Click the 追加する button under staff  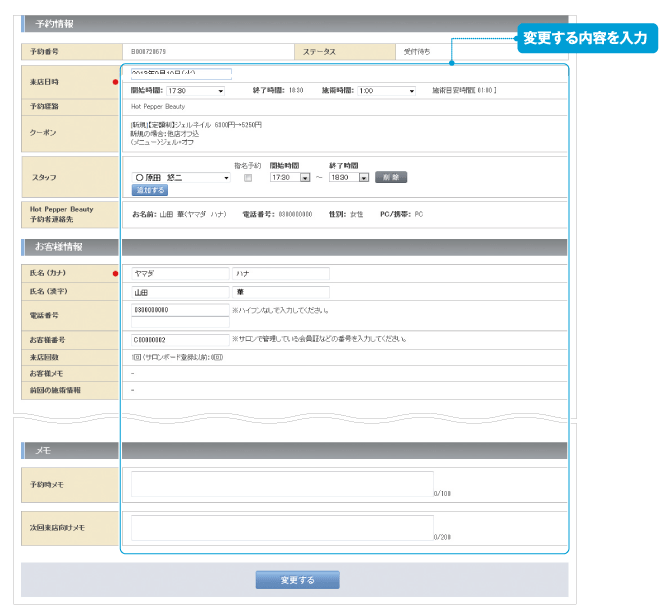150,189
